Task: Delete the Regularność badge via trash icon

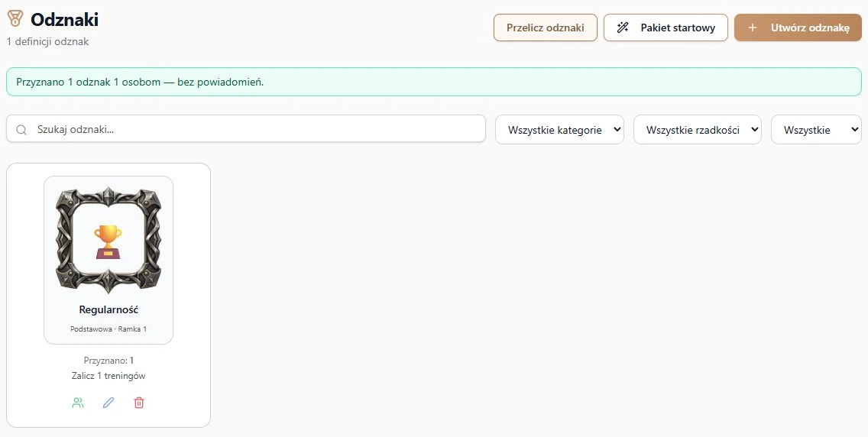Action: pyautogui.click(x=139, y=403)
